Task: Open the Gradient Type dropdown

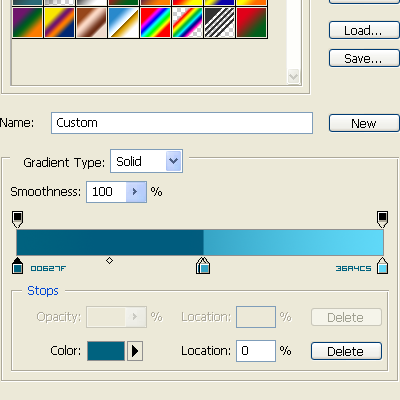Action: [x=147, y=161]
